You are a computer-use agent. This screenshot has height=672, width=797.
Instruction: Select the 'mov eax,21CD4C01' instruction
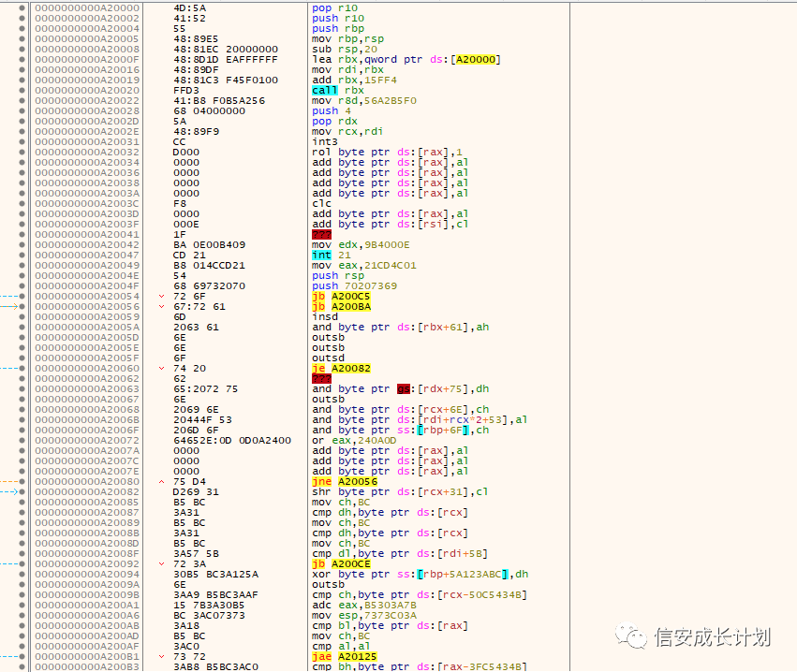pos(364,265)
